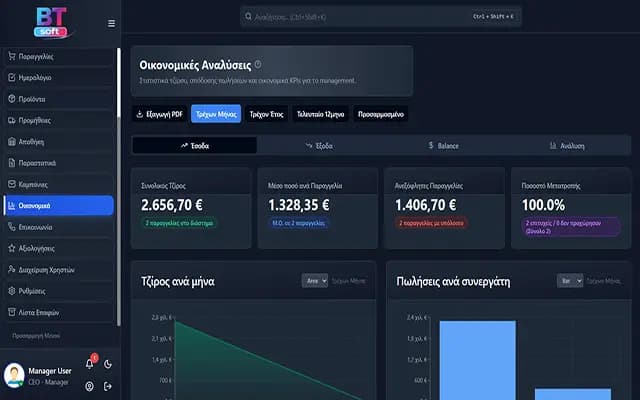Click the Συνολικός Τζίρος value 2.656,70 €
Screen dimensions: 640x400
(172, 205)
